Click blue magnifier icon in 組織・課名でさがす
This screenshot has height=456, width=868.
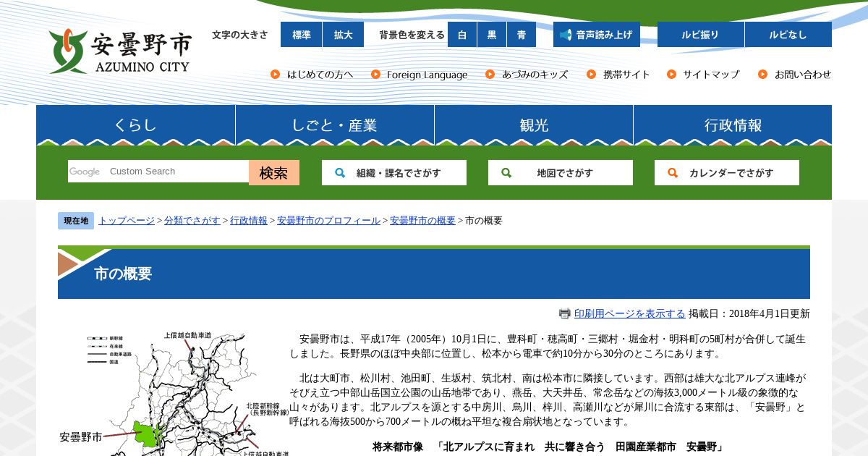[340, 173]
